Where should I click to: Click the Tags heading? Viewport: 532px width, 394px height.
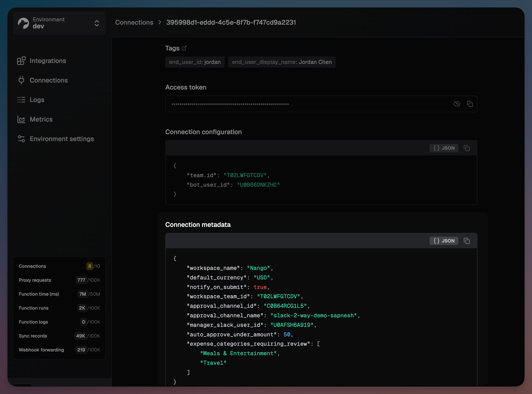click(172, 48)
